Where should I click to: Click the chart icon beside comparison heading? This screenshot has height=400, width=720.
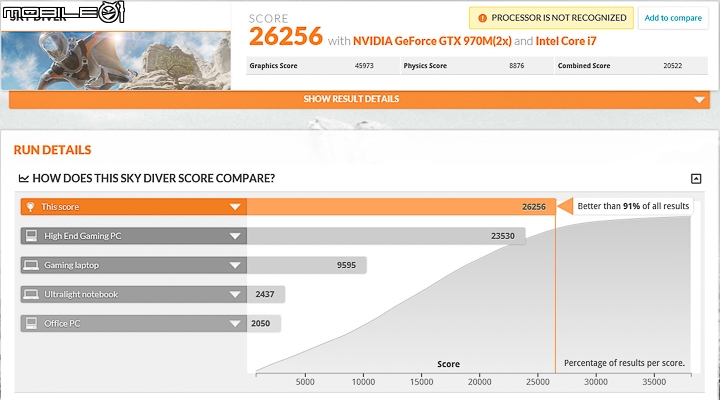[x=23, y=178]
